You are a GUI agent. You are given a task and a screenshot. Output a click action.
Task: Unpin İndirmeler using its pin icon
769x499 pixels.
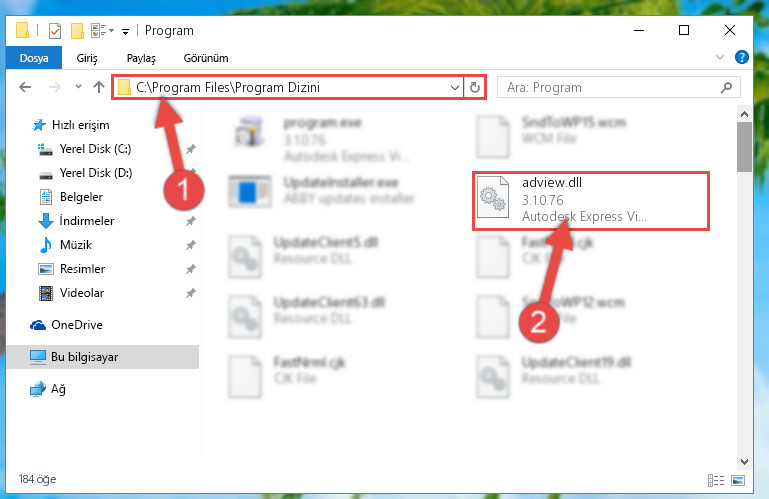[x=191, y=221]
